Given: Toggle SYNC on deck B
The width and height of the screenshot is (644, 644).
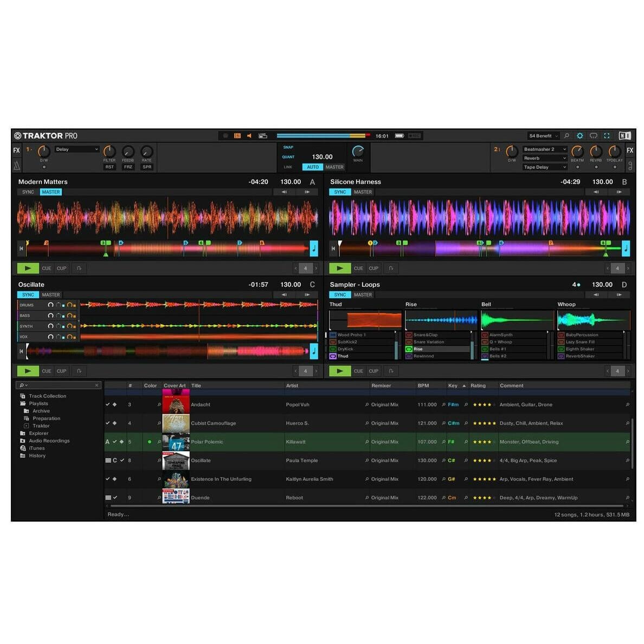Looking at the screenshot, I should pos(340,192).
